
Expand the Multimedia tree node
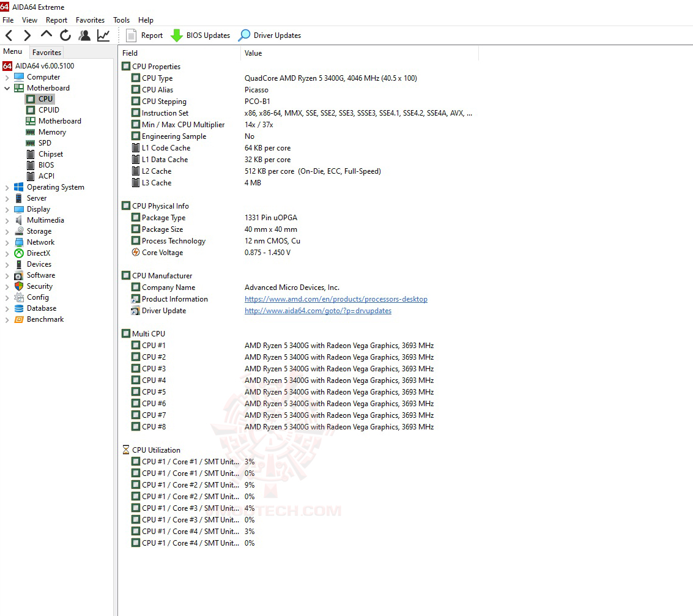tap(7, 220)
